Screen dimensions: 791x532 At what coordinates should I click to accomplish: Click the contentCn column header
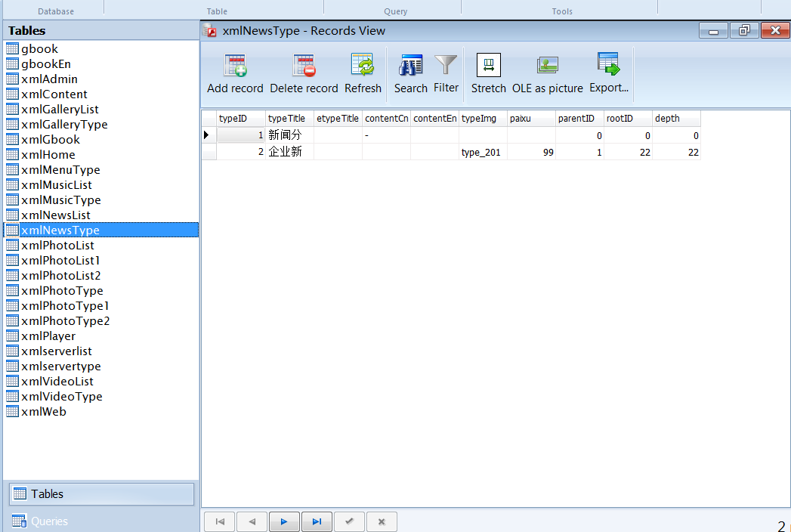click(x=386, y=119)
